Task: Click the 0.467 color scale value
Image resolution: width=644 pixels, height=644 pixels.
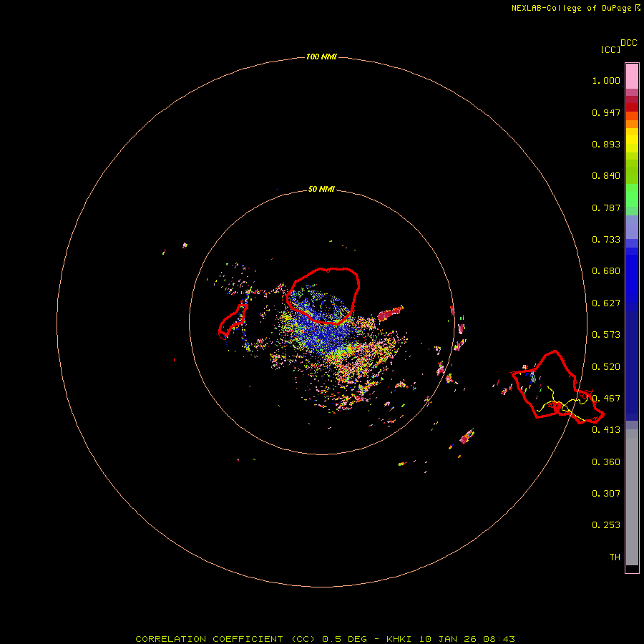Action: [606, 399]
